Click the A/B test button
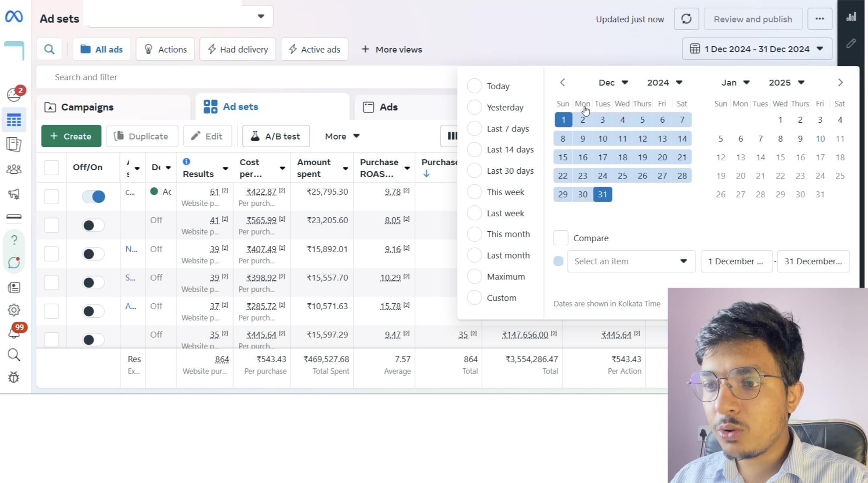The height and width of the screenshot is (483, 868). pyautogui.click(x=276, y=136)
